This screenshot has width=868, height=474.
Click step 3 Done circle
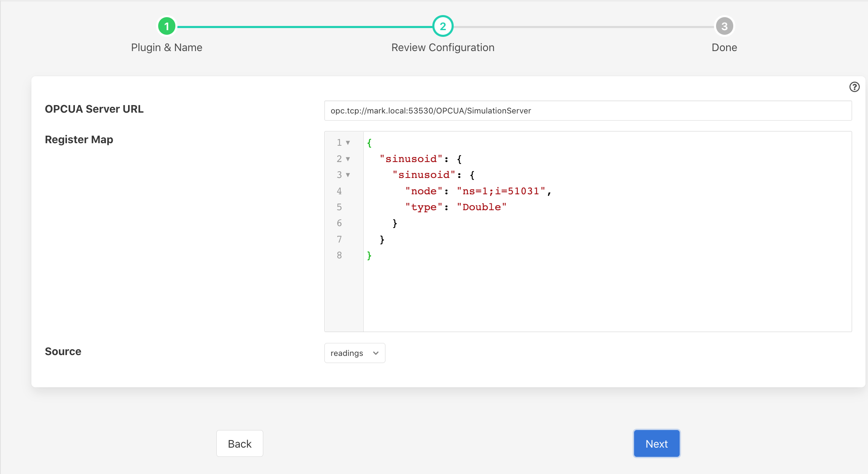click(x=724, y=26)
